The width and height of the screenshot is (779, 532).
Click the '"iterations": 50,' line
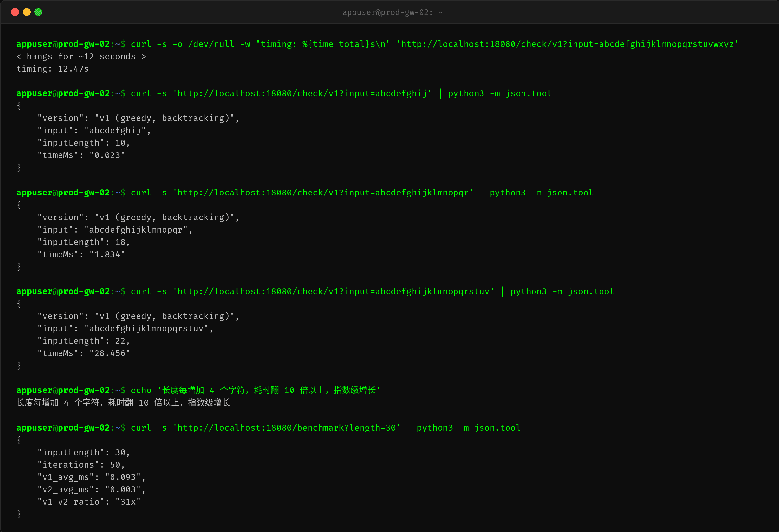pos(81,465)
